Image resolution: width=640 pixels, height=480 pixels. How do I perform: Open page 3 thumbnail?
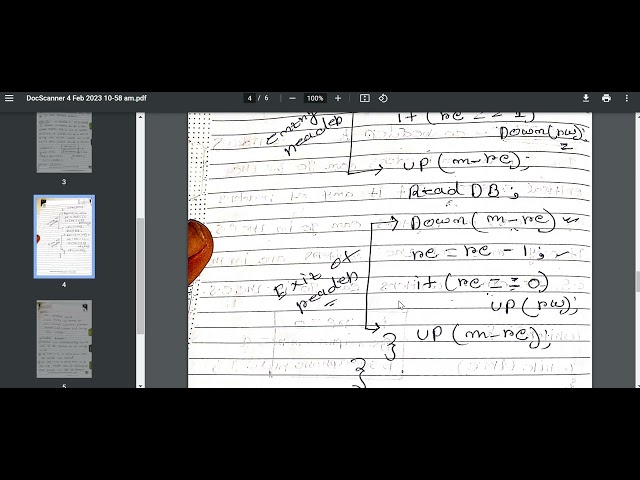(x=64, y=142)
